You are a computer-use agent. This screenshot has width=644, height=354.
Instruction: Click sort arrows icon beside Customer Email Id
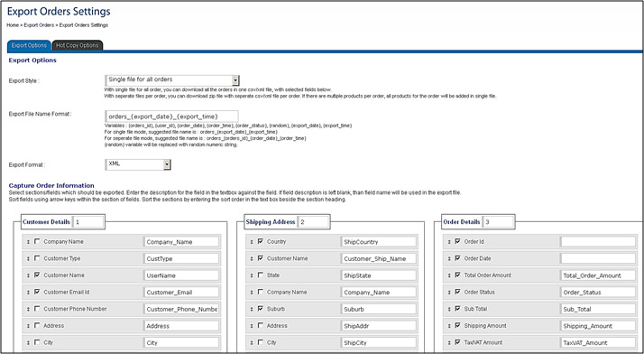tap(28, 293)
